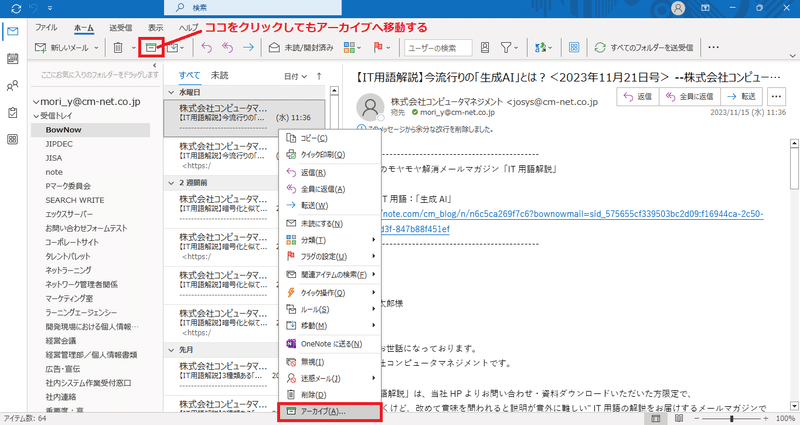Switch to the 未読 unread filter tab
Screen dimensions: 800x425
(x=219, y=75)
